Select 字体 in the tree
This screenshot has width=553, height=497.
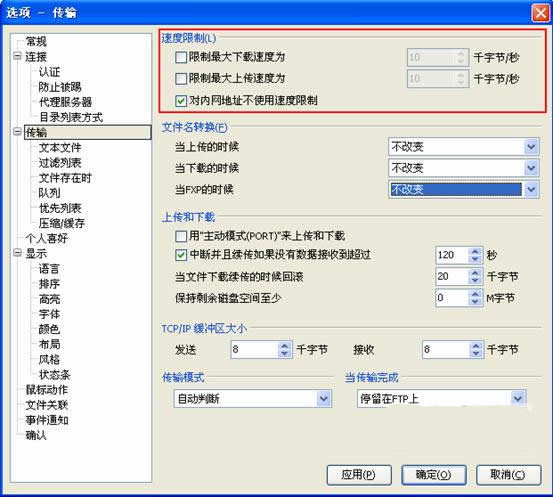tap(49, 314)
